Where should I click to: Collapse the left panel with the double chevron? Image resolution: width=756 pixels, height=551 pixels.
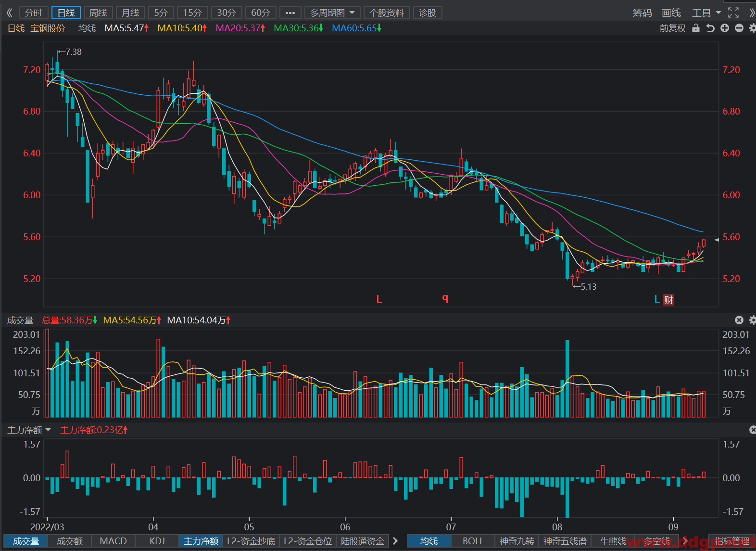(9, 13)
